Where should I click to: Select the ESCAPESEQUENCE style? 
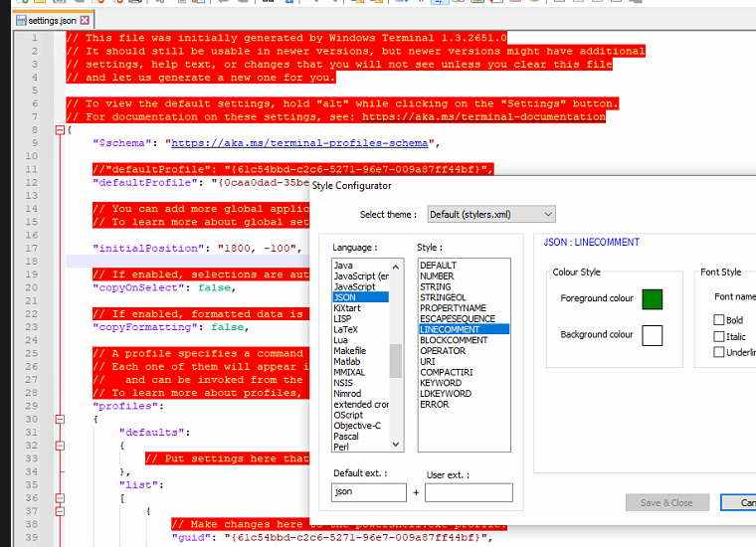pyautogui.click(x=458, y=319)
